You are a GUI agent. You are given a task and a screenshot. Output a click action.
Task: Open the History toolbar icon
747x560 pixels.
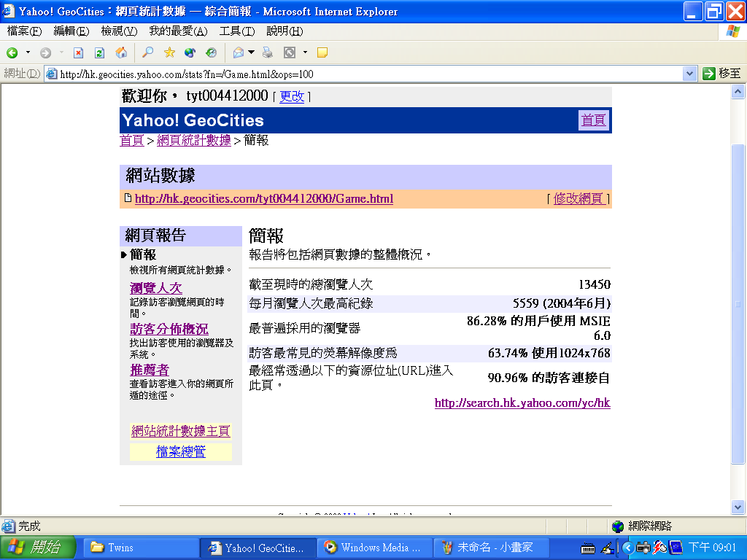[211, 52]
